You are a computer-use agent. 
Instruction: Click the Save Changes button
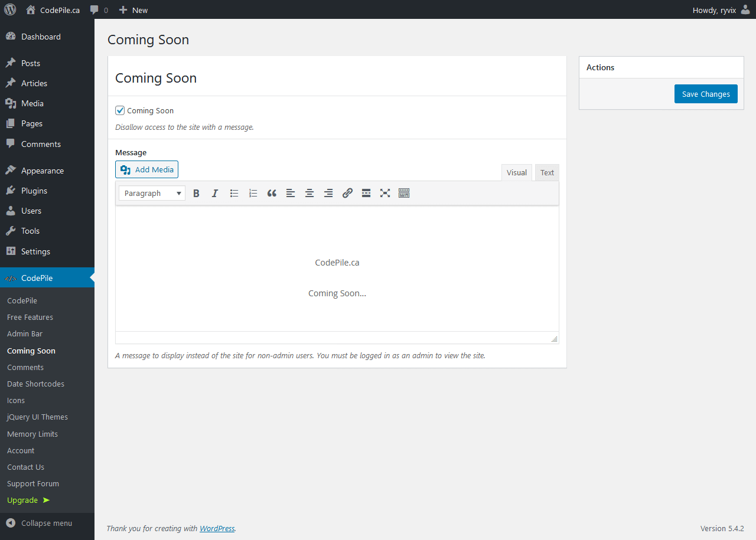[706, 94]
